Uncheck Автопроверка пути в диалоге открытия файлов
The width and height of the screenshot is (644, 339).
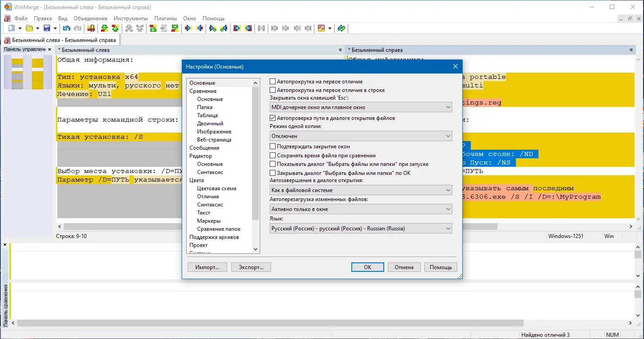pos(273,118)
